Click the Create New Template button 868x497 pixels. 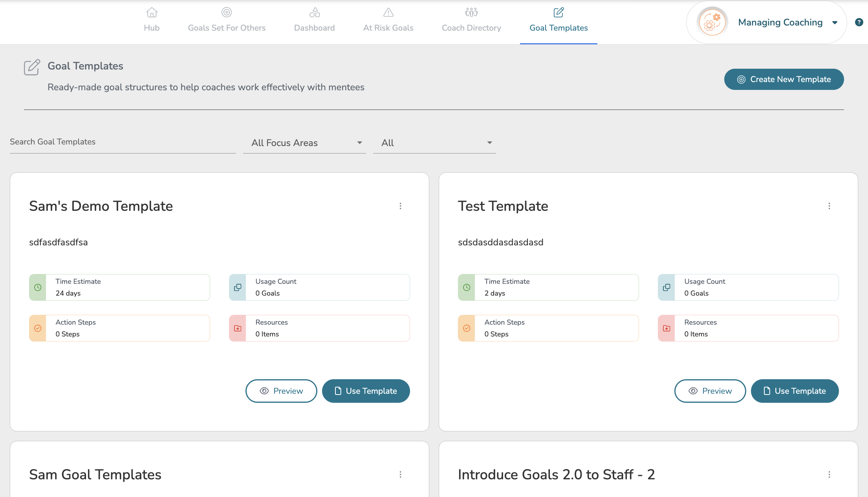point(784,79)
